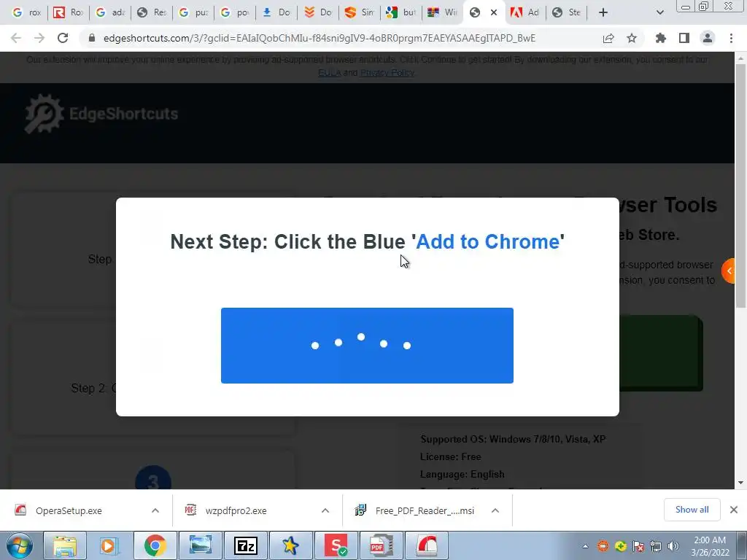Click the browser Forward arrow
Screen dimensions: 747x560
(39, 38)
